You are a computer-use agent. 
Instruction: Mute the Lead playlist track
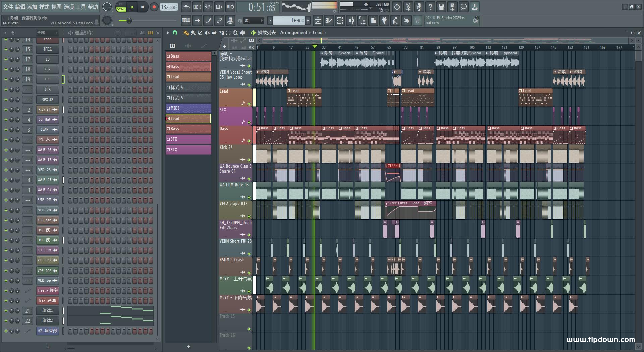pos(249,104)
